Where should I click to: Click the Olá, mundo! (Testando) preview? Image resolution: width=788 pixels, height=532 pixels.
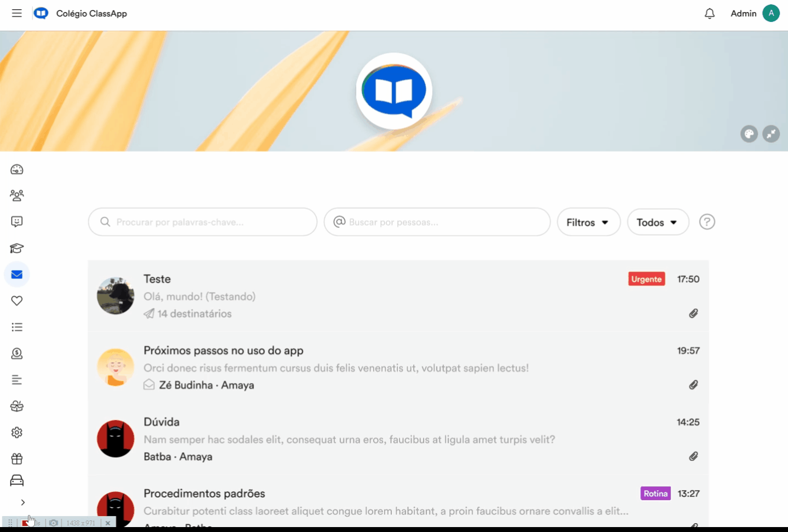coord(199,296)
